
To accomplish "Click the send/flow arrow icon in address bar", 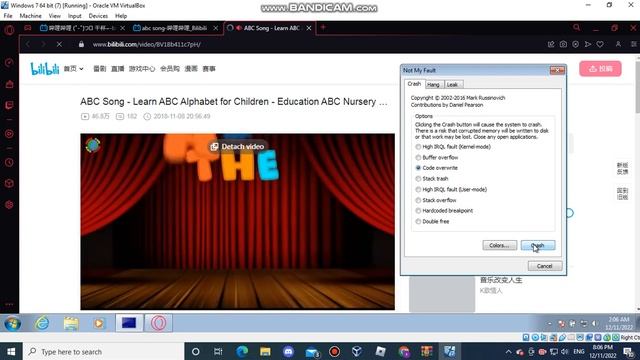I will [x=588, y=44].
